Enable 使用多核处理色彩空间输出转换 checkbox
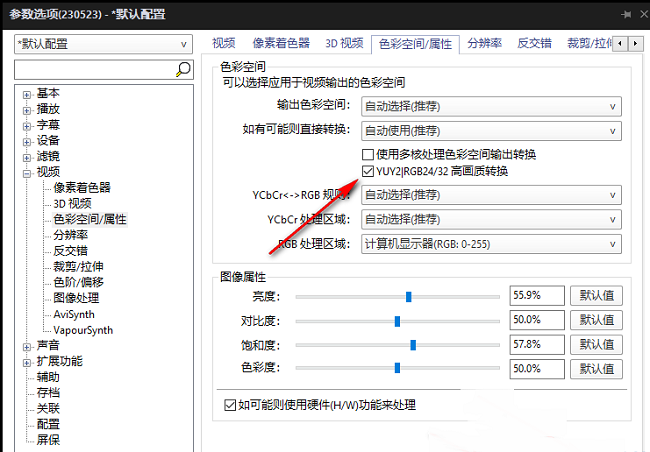The image size is (650, 452). [367, 155]
